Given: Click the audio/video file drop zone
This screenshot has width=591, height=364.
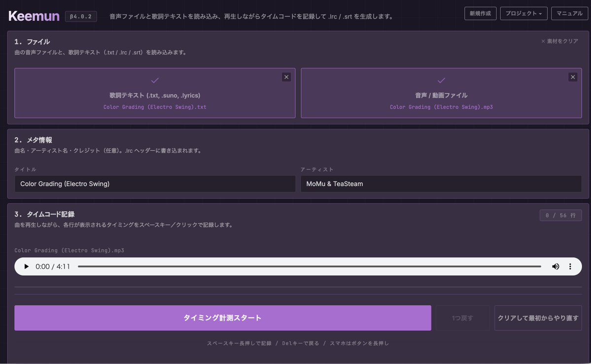Looking at the screenshot, I should coord(441,93).
